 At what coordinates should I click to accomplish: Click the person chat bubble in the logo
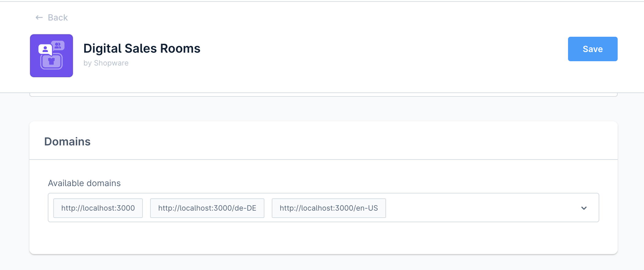tap(45, 49)
